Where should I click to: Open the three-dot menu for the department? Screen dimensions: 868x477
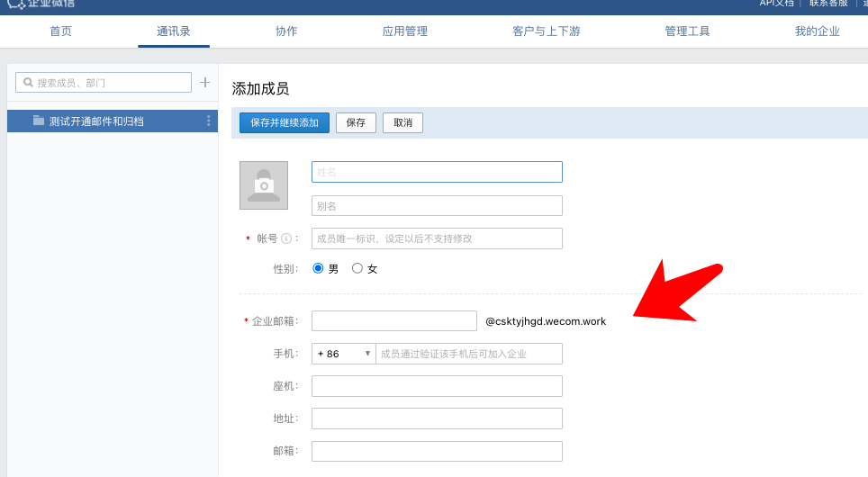(209, 121)
